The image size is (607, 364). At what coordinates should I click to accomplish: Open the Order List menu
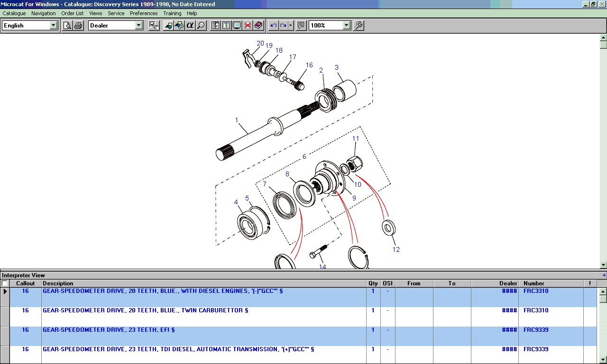point(72,13)
